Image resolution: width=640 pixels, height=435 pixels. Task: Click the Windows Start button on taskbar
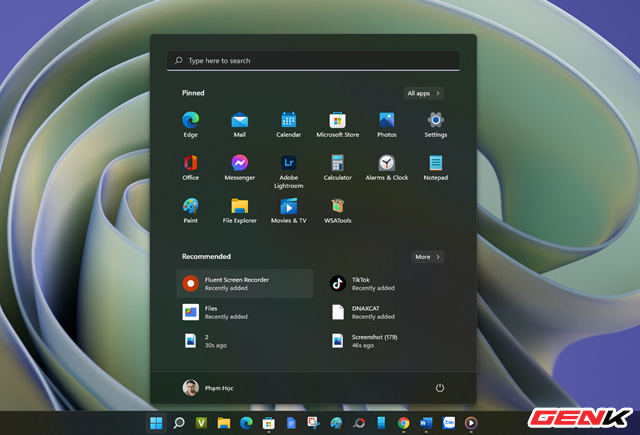point(156,423)
